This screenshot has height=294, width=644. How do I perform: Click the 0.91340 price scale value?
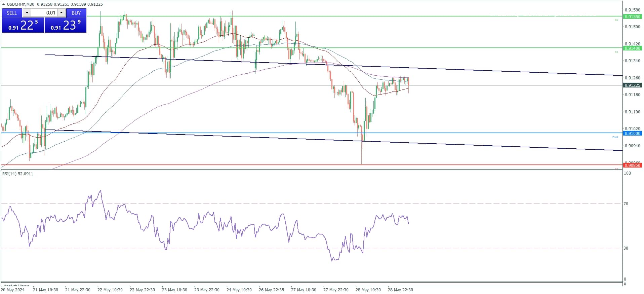tap(632, 61)
